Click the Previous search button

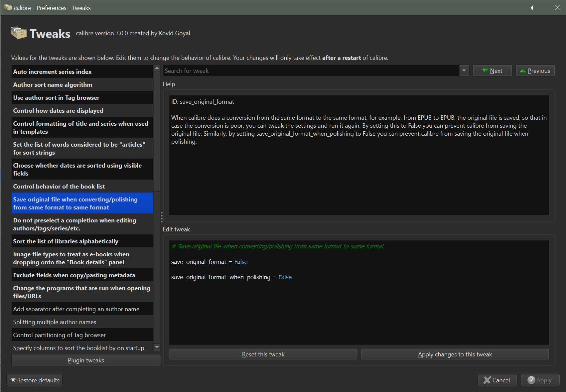click(535, 70)
